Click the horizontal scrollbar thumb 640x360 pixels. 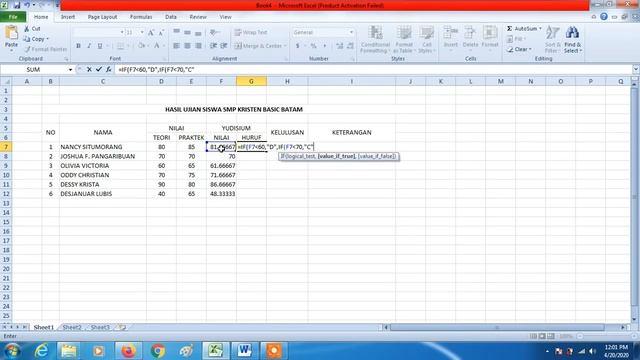(497, 327)
